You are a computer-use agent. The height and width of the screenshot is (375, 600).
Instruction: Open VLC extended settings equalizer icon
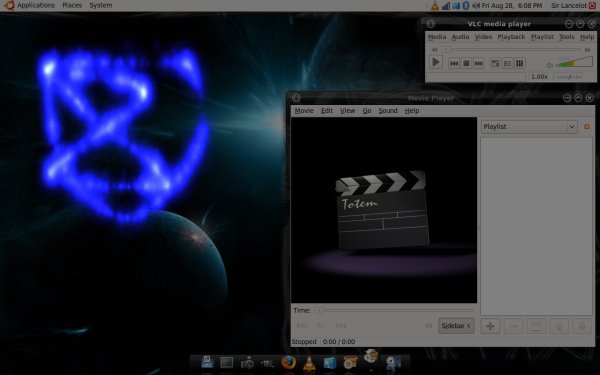[520, 64]
